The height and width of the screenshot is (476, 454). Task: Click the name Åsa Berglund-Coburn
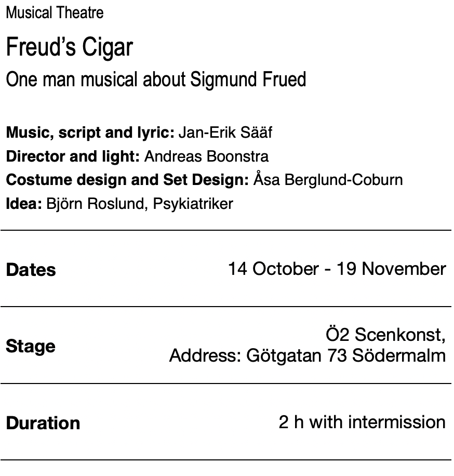(328, 179)
